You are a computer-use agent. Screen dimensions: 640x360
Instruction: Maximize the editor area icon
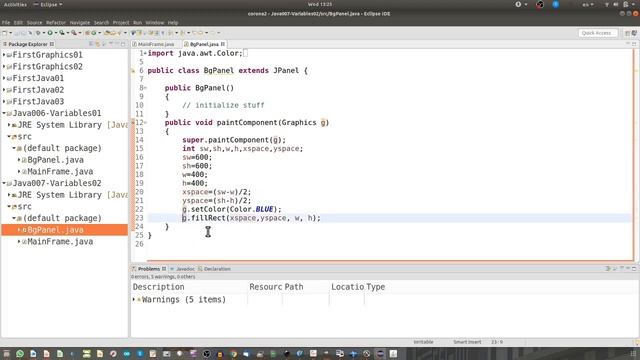pos(634,44)
